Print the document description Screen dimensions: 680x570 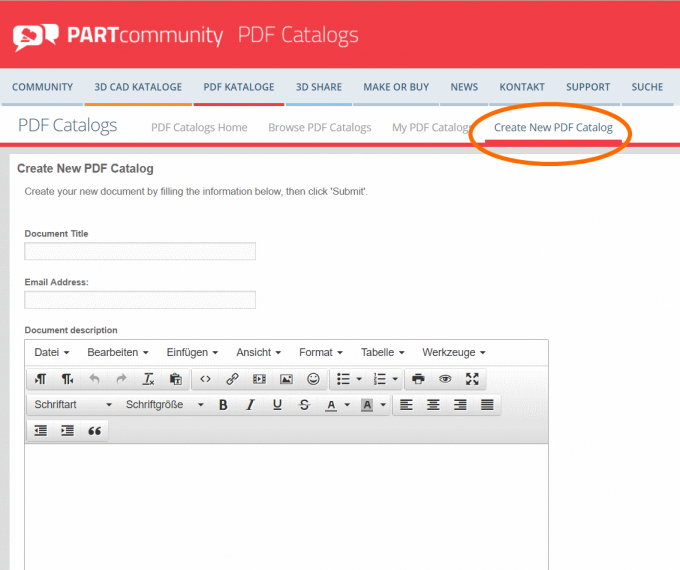tap(418, 379)
